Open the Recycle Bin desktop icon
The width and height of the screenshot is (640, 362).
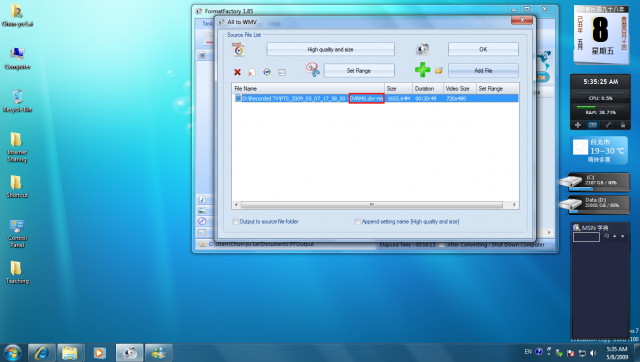coord(17,101)
